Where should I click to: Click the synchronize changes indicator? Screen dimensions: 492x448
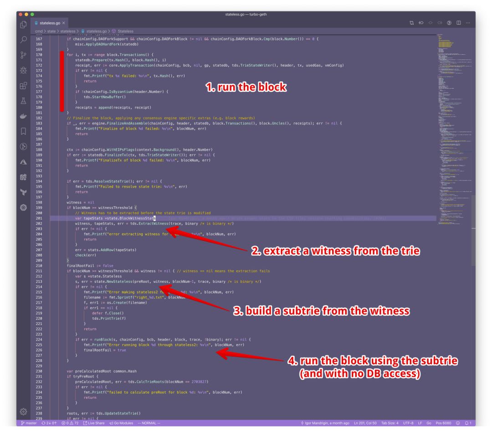click(x=49, y=423)
